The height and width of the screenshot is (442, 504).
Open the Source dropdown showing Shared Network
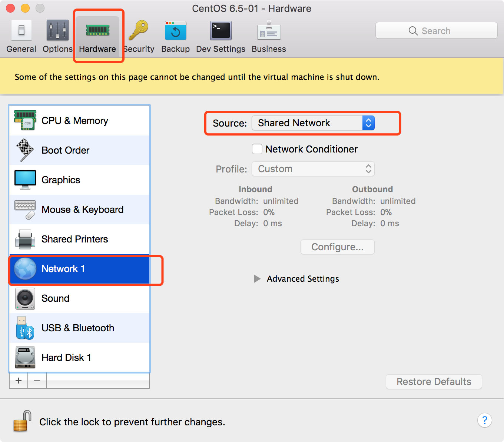[x=313, y=123]
